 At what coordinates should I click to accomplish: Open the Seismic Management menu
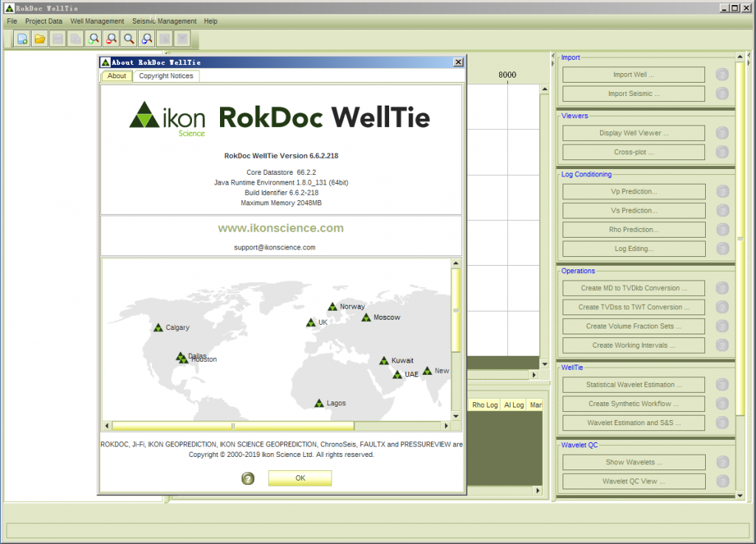165,21
